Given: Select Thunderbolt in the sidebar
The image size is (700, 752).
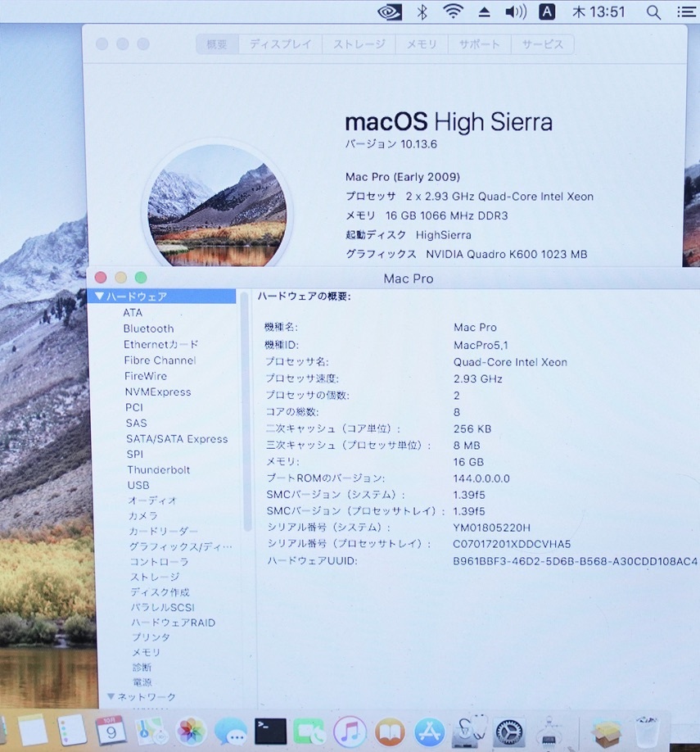Looking at the screenshot, I should pyautogui.click(x=159, y=469).
